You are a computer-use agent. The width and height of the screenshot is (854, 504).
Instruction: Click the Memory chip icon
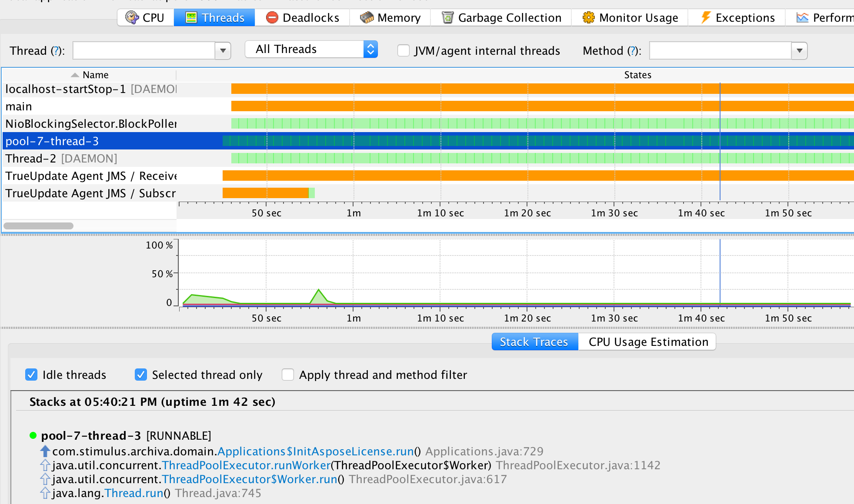click(367, 17)
